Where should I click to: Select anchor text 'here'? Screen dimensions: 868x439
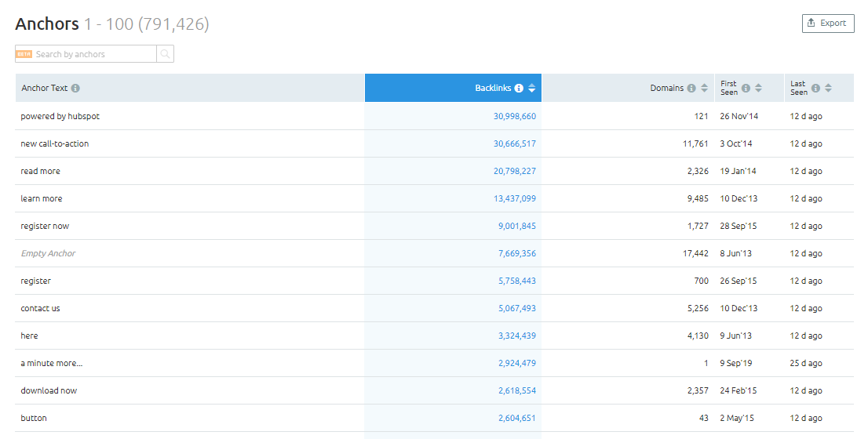click(29, 336)
